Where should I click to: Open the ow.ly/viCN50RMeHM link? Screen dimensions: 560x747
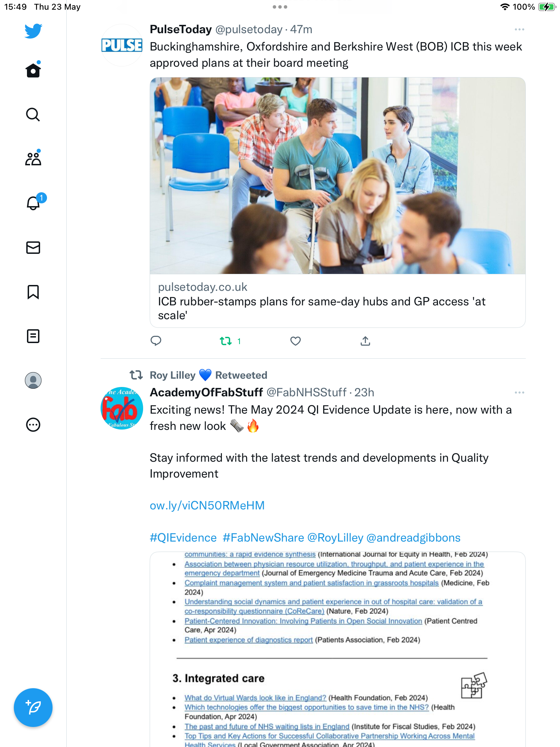[207, 505]
